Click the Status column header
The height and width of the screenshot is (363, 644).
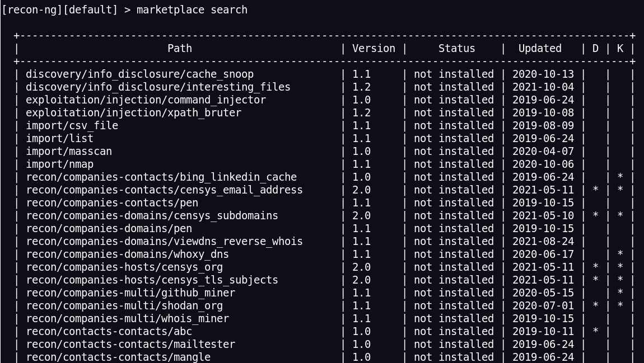pos(457,49)
